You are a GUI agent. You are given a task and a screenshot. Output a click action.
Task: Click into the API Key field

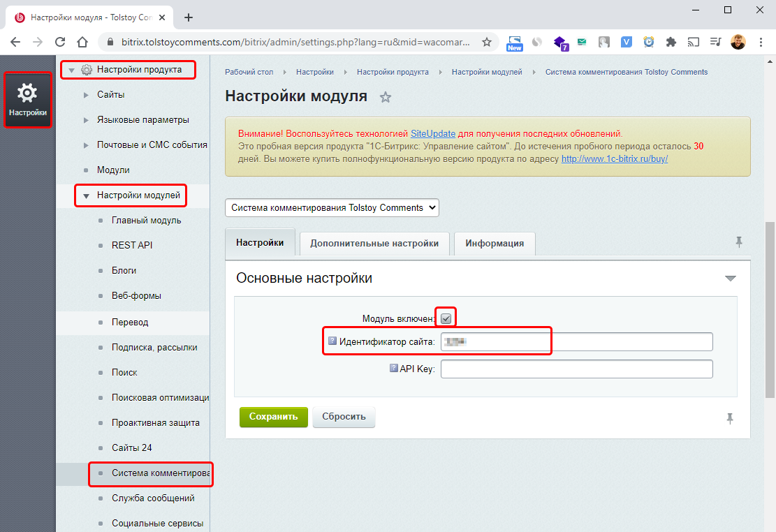pos(576,369)
